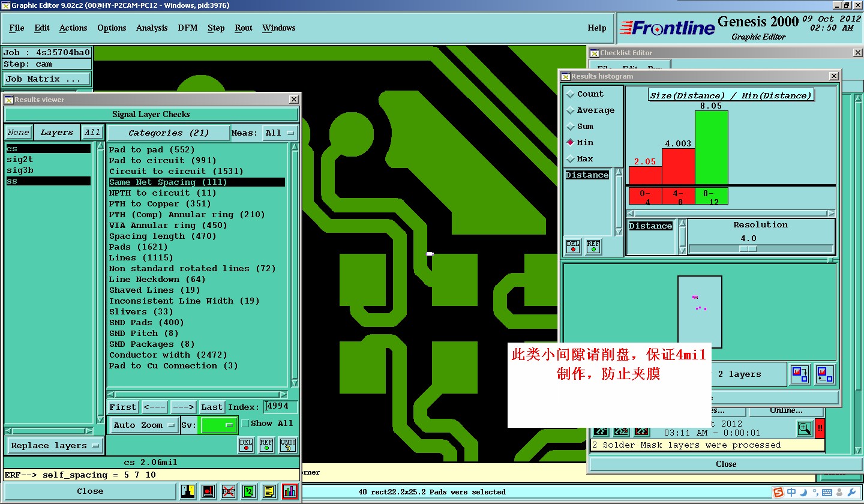Click the yellow notes document icon
864x504 pixels.
coord(269,491)
